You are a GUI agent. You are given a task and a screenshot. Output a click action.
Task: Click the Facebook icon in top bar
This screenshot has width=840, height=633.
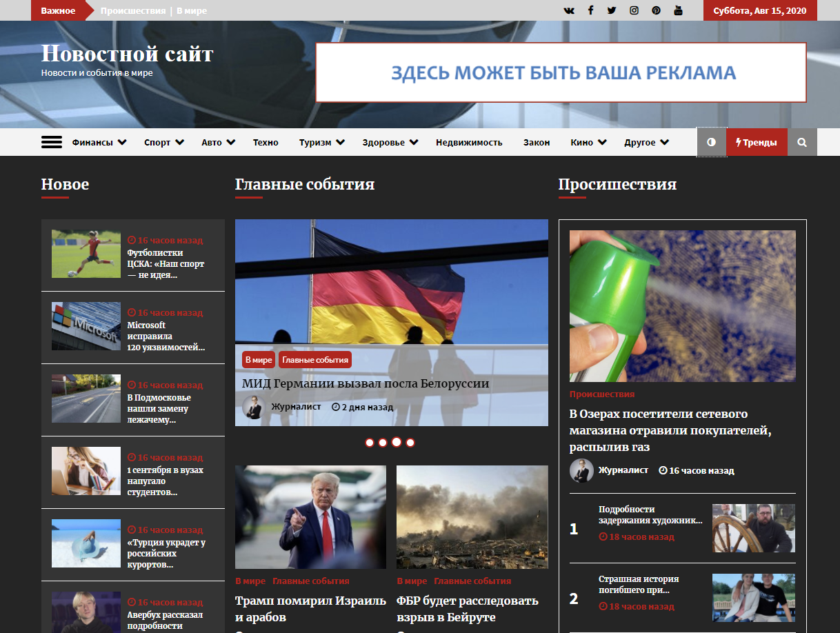(x=590, y=10)
